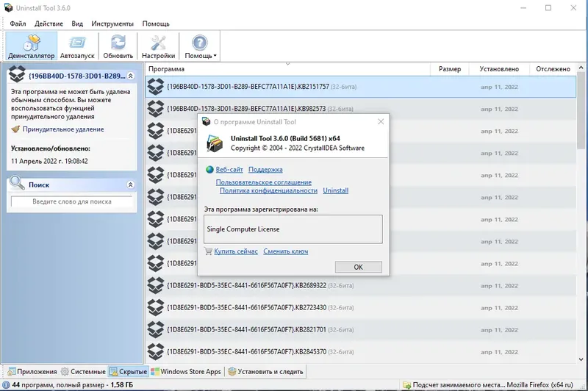Switch to the Приложения tab
The height and width of the screenshot is (391, 588).
32,372
